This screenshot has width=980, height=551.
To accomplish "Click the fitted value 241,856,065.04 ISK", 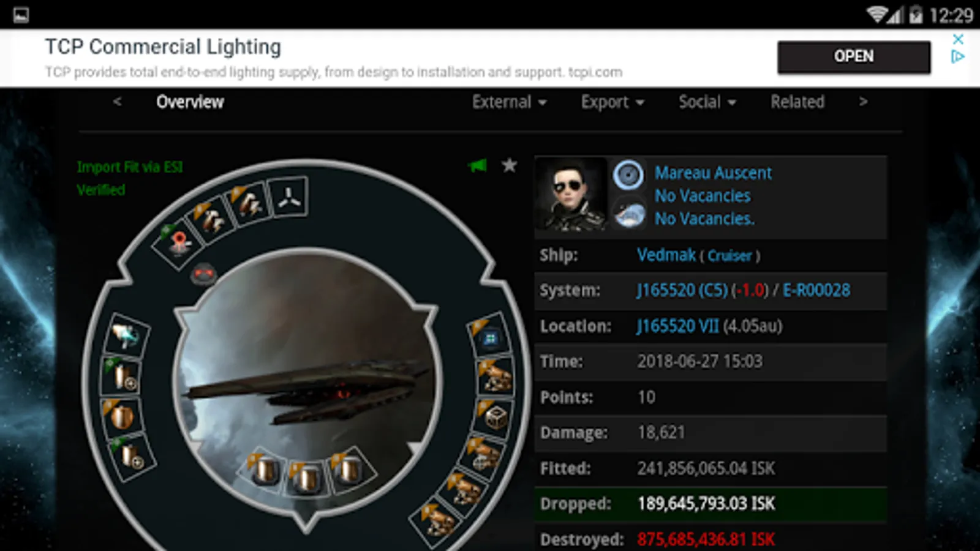I will (x=706, y=468).
